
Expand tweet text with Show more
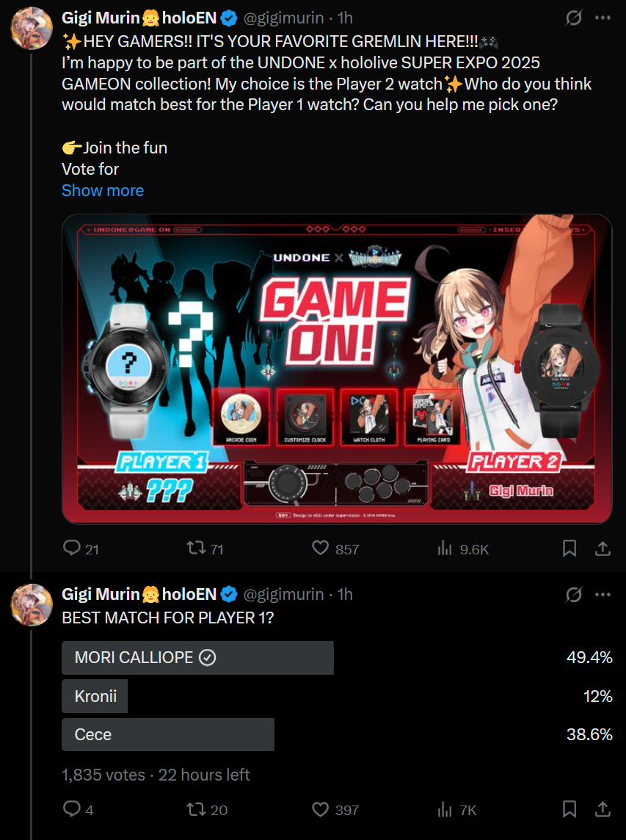[x=103, y=190]
